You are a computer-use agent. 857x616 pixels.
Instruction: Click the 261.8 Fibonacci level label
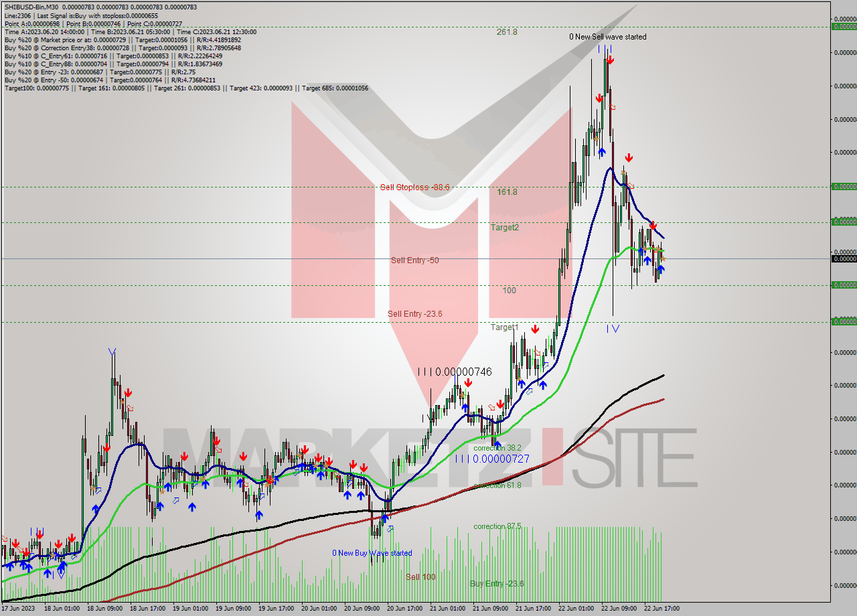click(507, 32)
